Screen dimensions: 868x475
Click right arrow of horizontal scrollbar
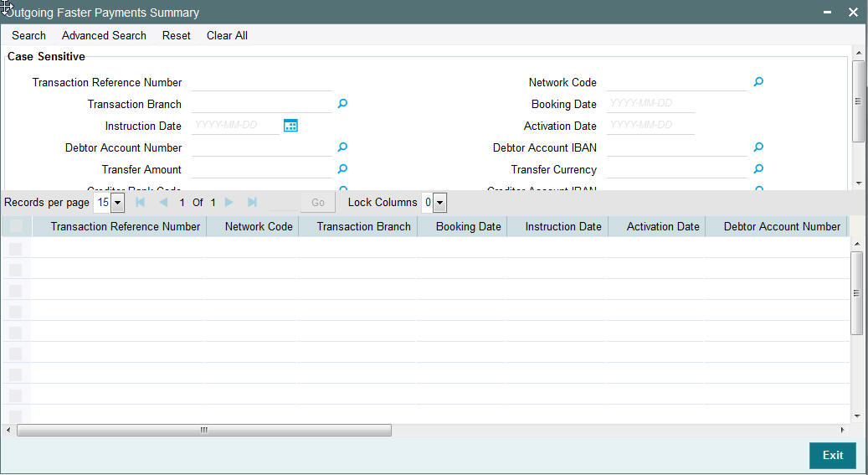[x=843, y=430]
